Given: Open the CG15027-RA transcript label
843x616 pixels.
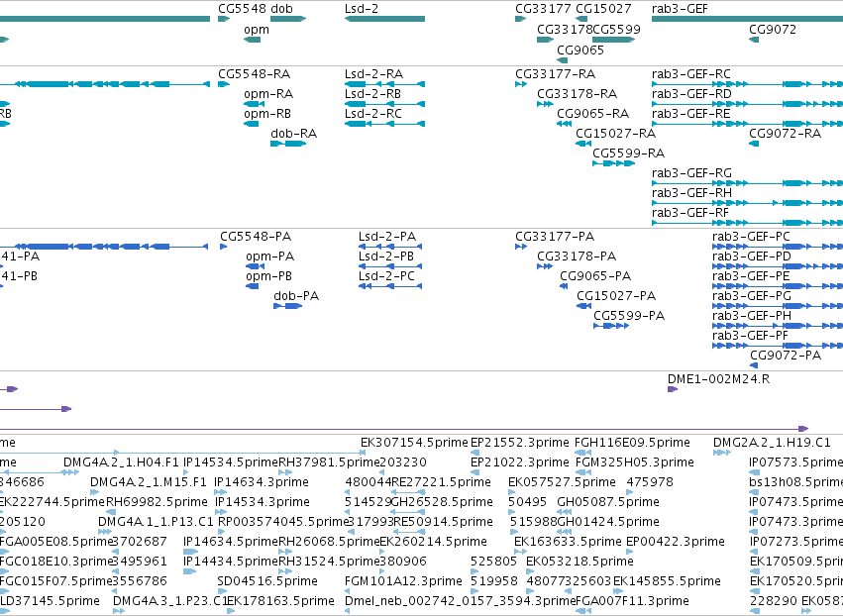Looking at the screenshot, I should [x=615, y=134].
